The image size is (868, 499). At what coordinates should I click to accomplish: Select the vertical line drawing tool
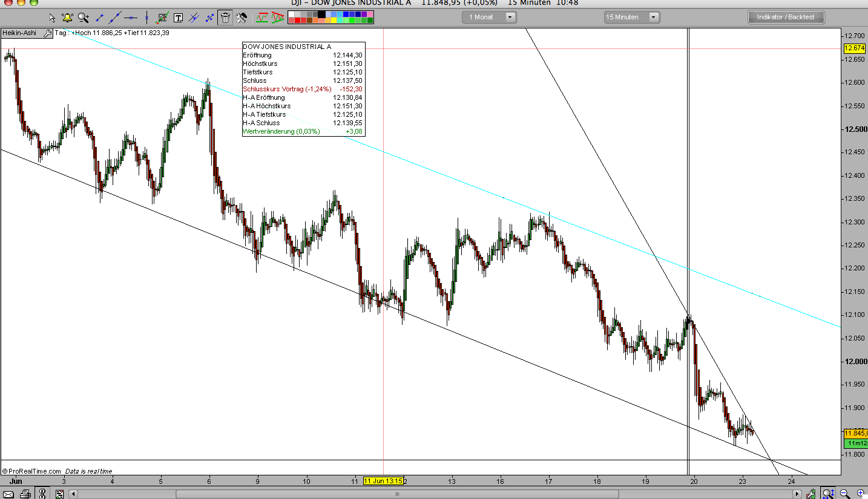pyautogui.click(x=146, y=18)
